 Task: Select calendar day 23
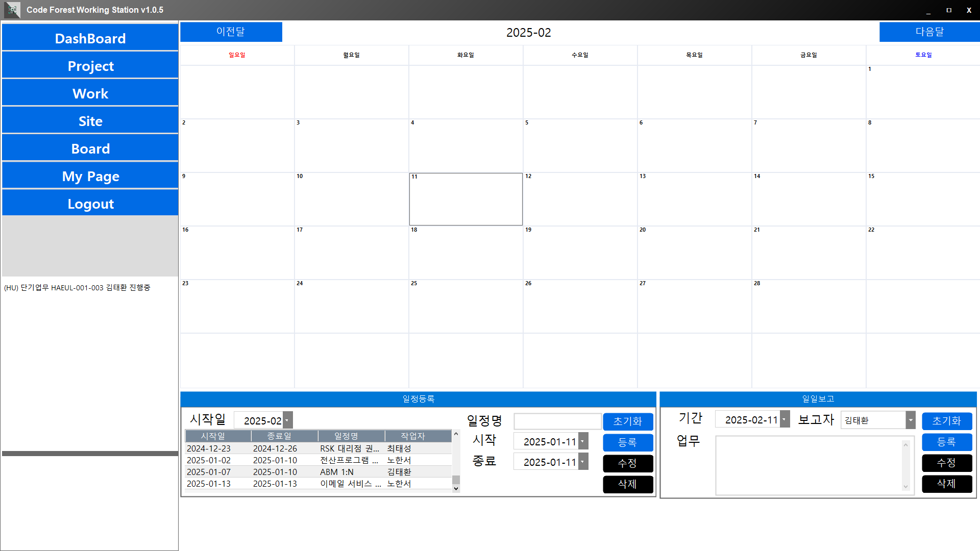pyautogui.click(x=237, y=306)
